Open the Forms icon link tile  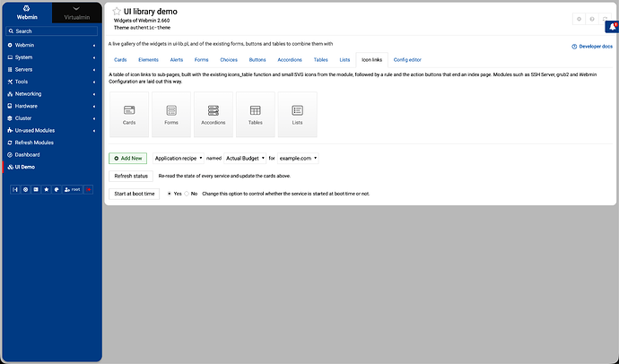click(171, 115)
